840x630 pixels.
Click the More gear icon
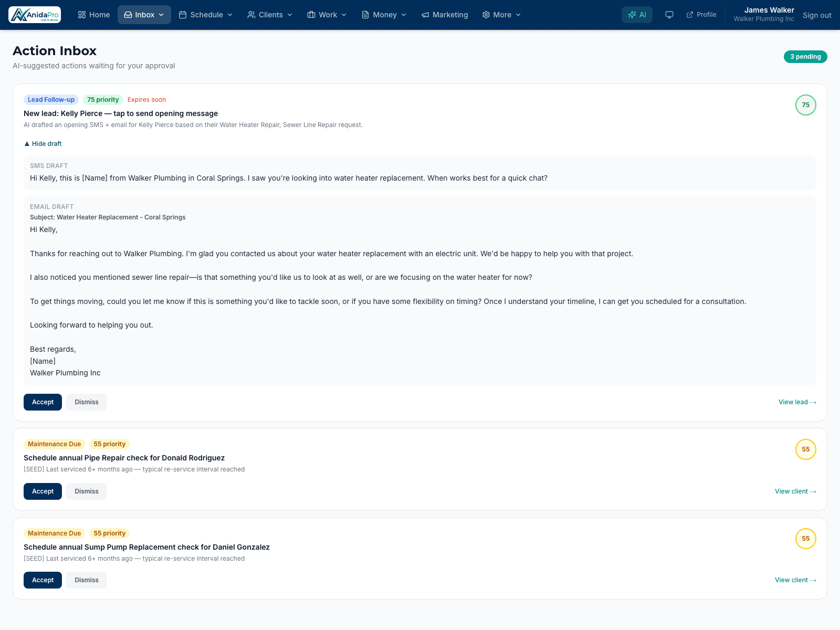click(486, 15)
